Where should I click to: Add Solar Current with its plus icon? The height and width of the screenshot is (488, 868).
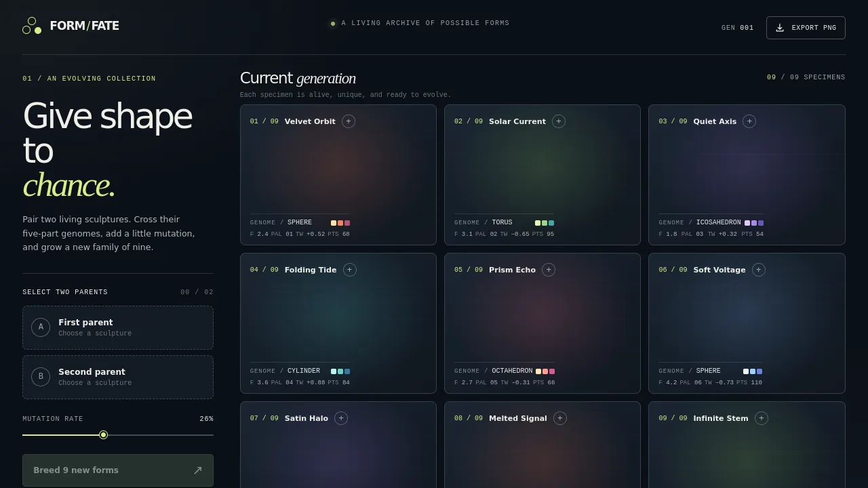coord(559,121)
